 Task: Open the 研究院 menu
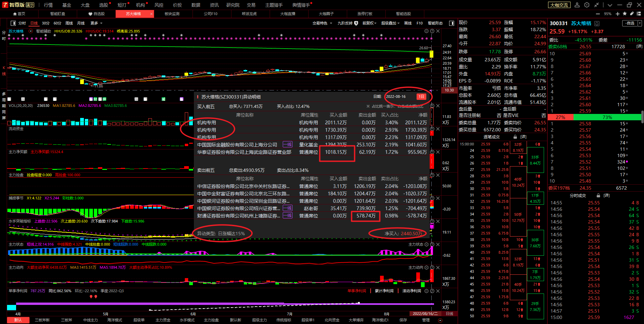click(x=233, y=5)
